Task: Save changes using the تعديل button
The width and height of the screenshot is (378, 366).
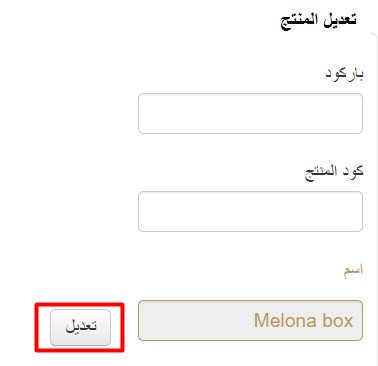Action: 80,327
